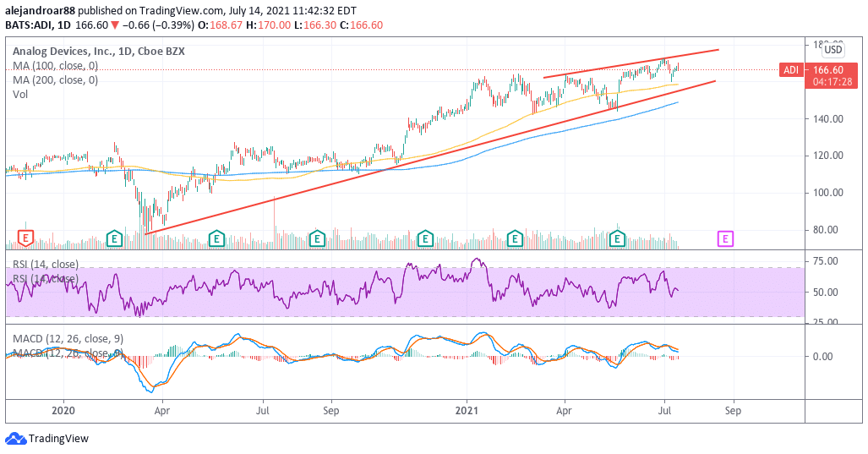
Task: Click the purple upcoming earnings E marker
Action: [725, 238]
